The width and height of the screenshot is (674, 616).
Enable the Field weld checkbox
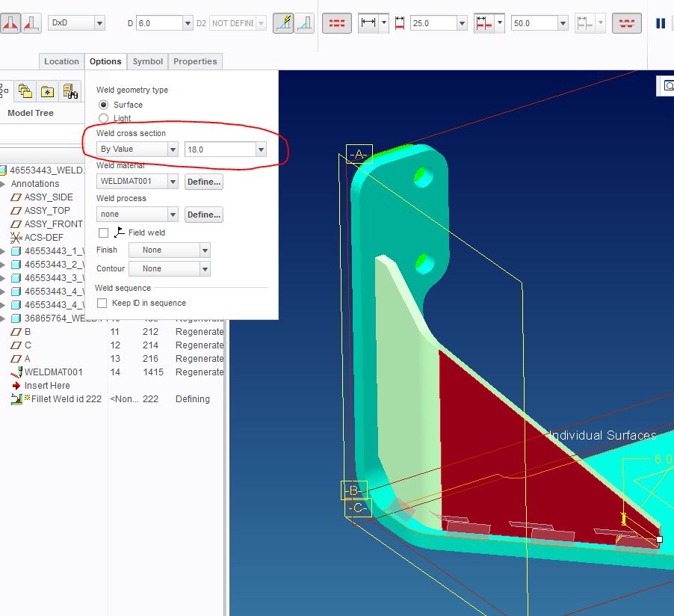(x=103, y=232)
